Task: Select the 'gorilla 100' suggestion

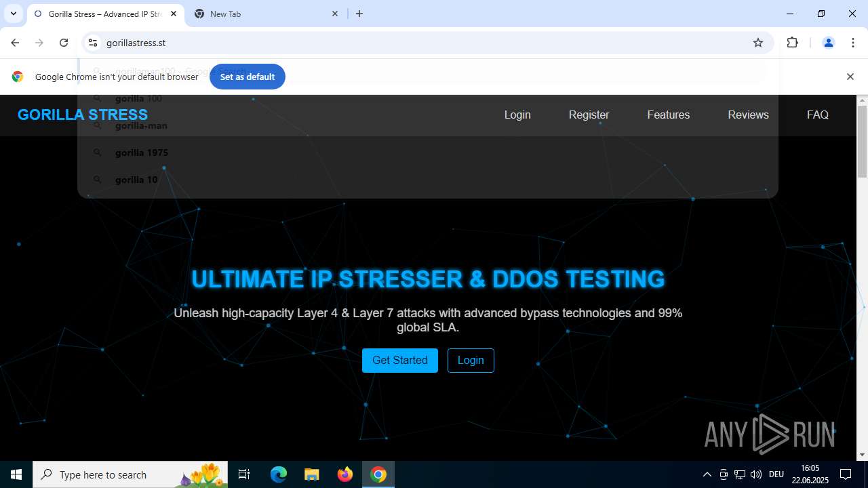Action: (x=427, y=98)
